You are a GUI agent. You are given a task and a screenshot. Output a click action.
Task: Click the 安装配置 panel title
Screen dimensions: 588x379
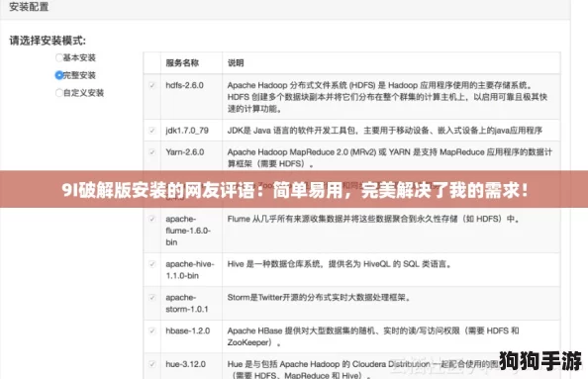(29, 7)
